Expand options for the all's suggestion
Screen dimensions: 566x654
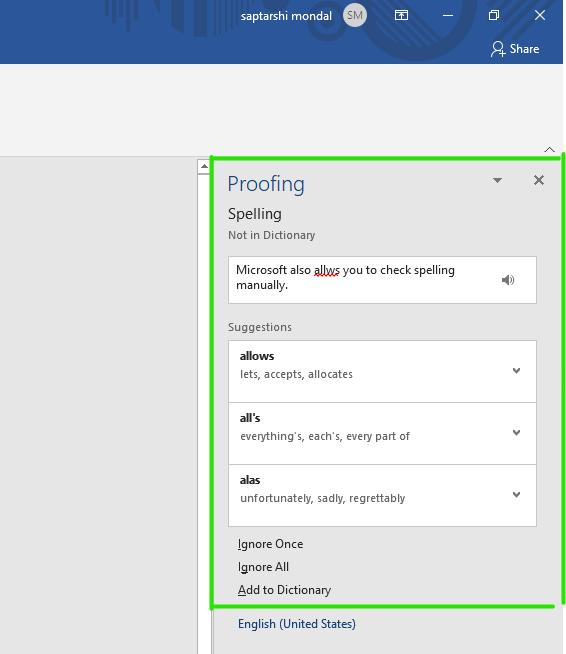[516, 433]
